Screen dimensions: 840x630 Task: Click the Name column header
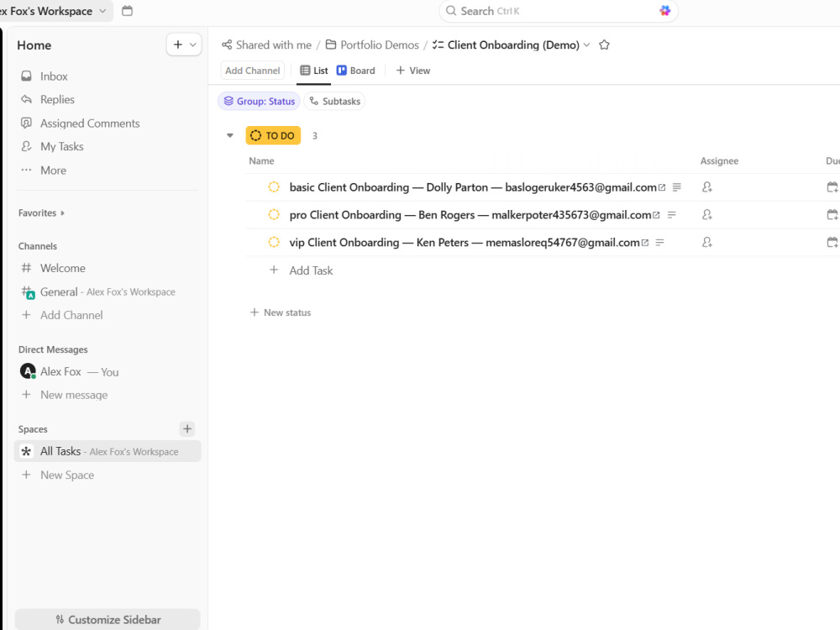pyautogui.click(x=261, y=160)
